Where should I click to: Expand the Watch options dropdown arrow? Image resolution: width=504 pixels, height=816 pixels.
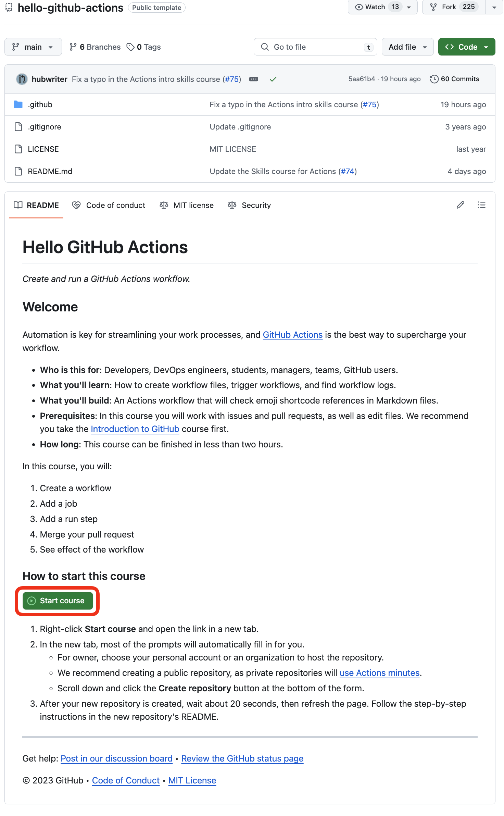click(409, 7)
